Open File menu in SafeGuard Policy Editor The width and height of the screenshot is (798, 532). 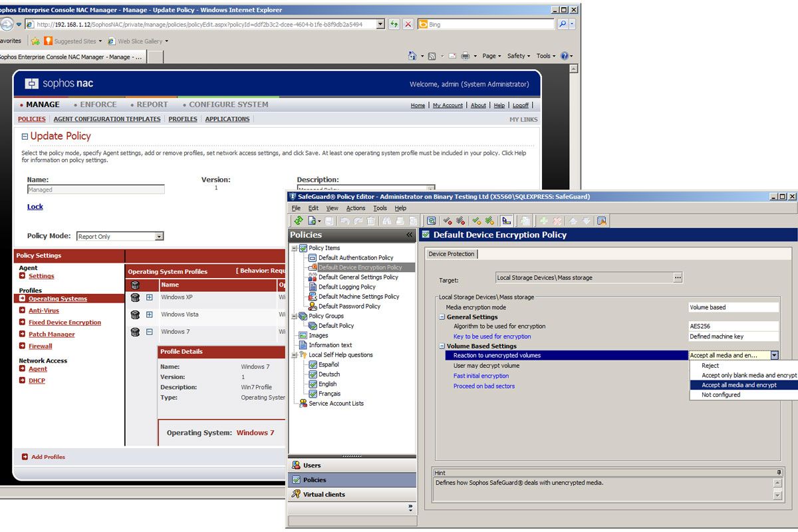pyautogui.click(x=297, y=208)
